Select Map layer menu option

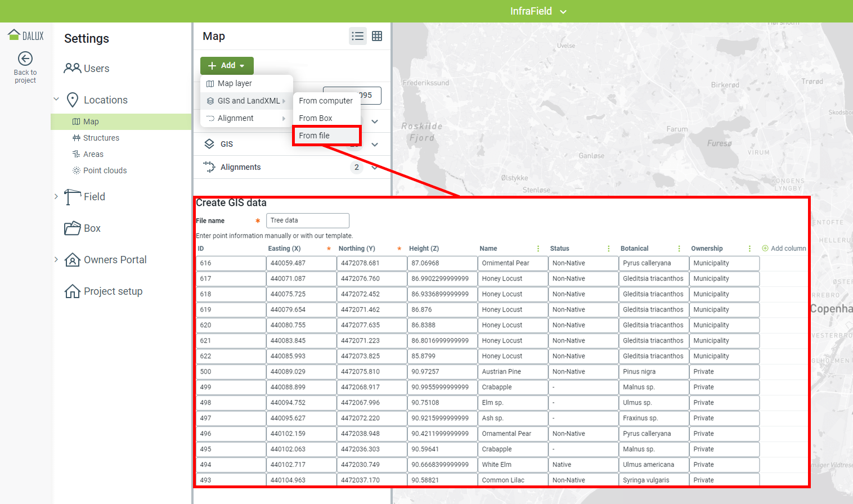235,83
